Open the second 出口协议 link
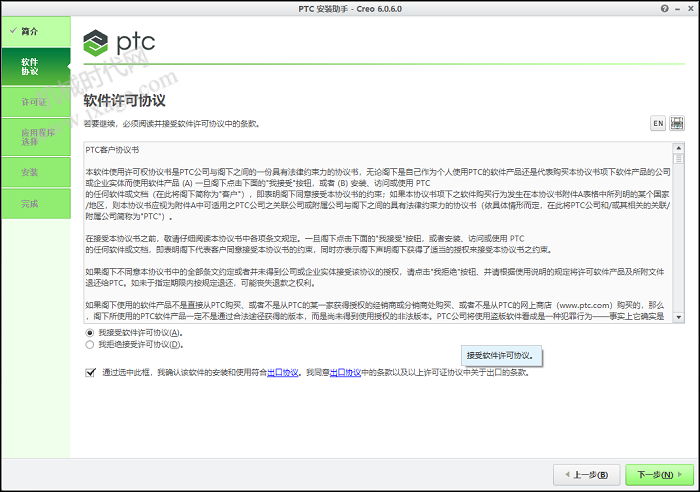This screenshot has width=700, height=492. point(345,372)
